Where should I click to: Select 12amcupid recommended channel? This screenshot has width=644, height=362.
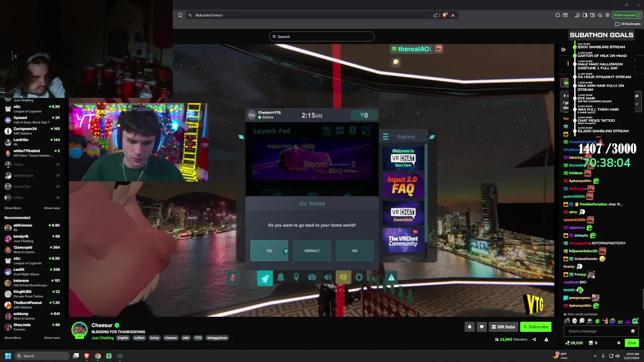(33, 249)
